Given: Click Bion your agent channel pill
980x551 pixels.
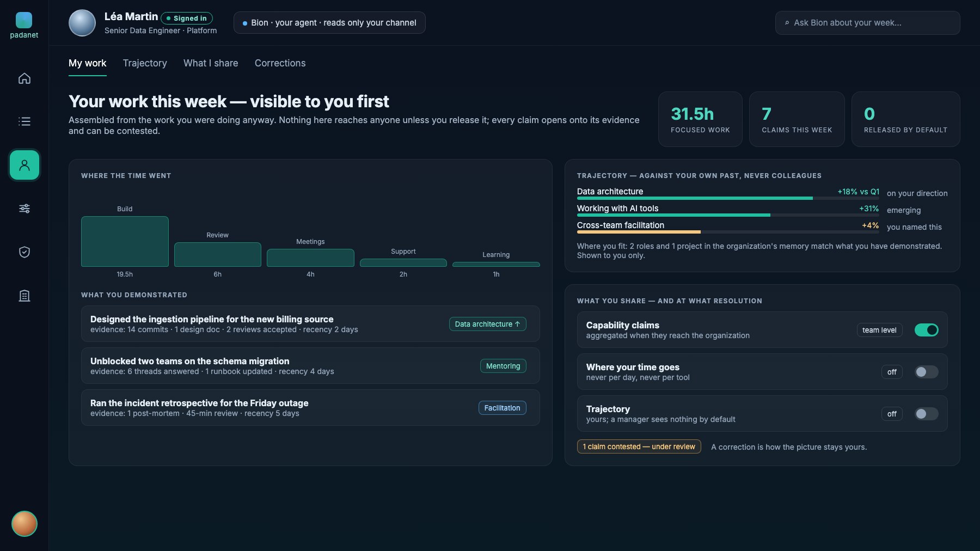Looking at the screenshot, I should 329,23.
